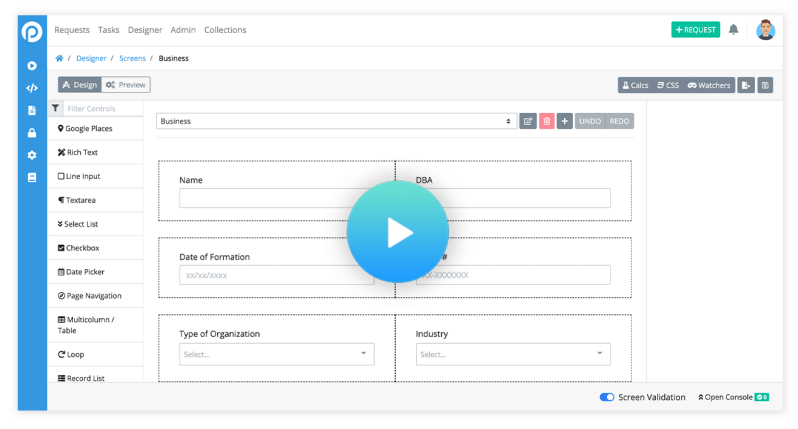This screenshot has height=429, width=798.
Task: Open the document sidebar icon
Action: [32, 110]
